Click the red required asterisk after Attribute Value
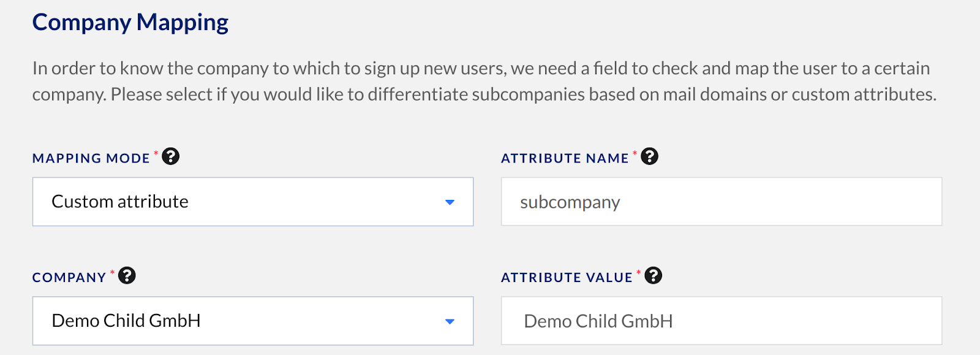Viewport: 980px width, 355px height. 638,273
